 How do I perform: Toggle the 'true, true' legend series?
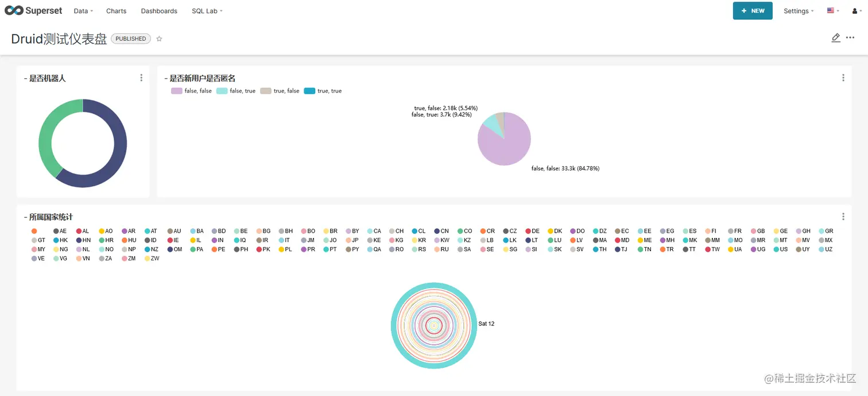(323, 91)
